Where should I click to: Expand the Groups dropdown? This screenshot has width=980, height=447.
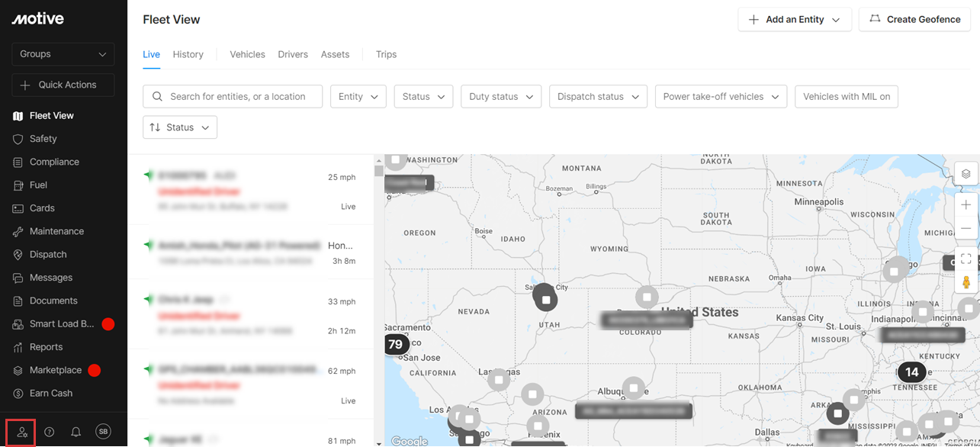[63, 54]
